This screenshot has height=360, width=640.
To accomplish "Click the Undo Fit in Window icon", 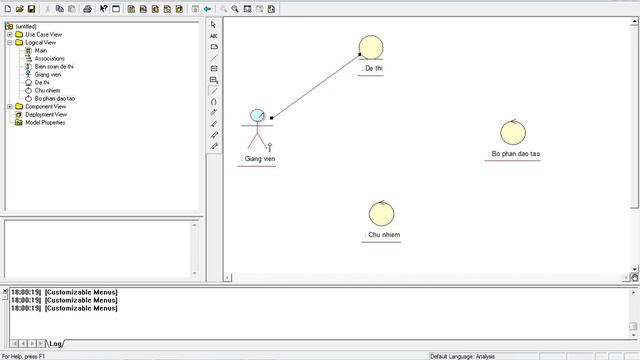I will (259, 9).
